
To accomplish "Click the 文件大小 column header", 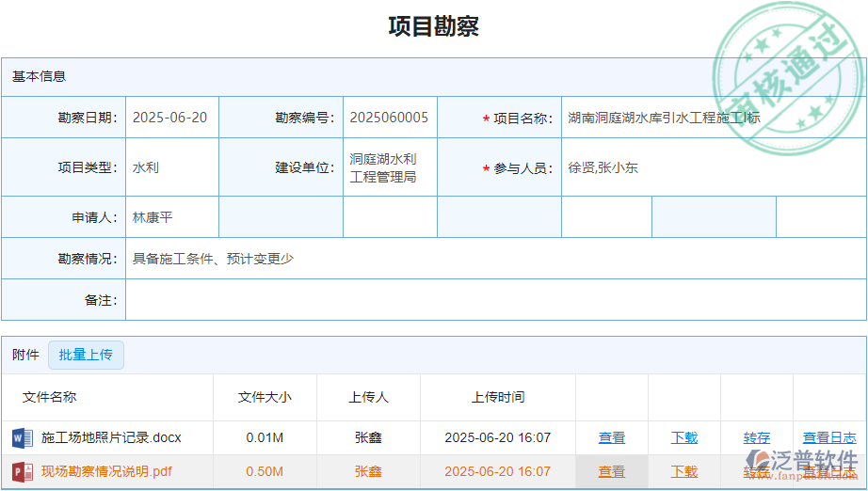I will [265, 398].
